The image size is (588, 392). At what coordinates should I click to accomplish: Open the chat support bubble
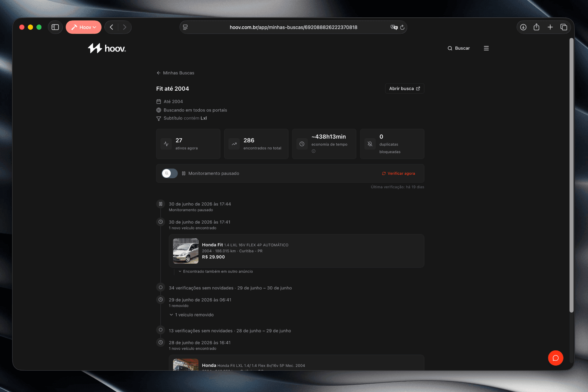(556, 358)
